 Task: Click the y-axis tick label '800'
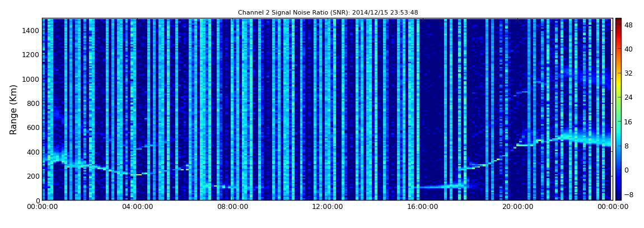coord(33,103)
